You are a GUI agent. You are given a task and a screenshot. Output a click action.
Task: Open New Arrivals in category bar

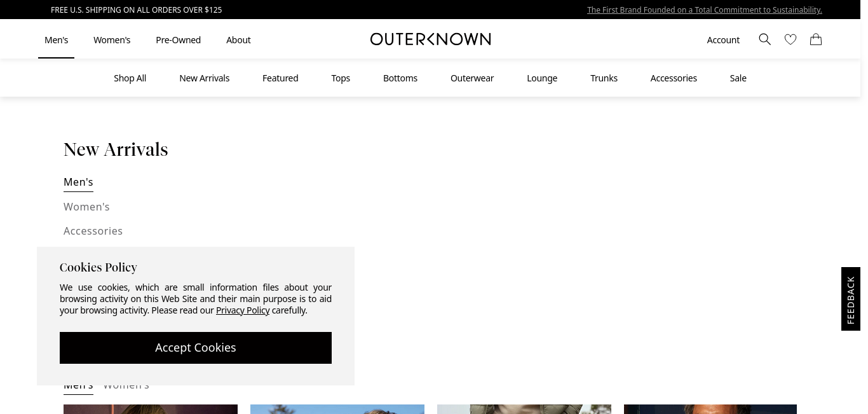pos(204,78)
